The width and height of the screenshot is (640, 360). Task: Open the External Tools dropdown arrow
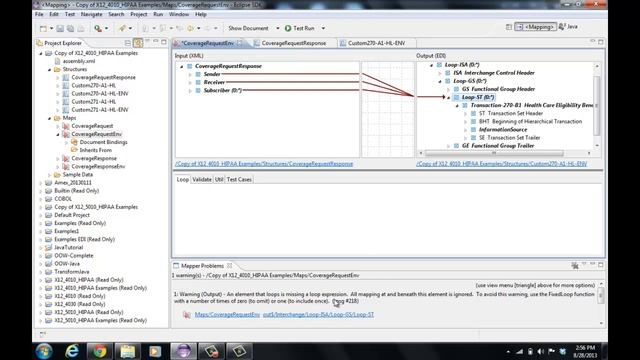click(107, 28)
